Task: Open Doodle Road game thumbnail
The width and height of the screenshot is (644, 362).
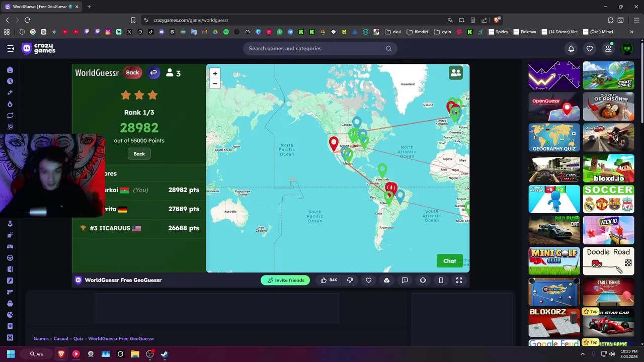Action: (609, 261)
